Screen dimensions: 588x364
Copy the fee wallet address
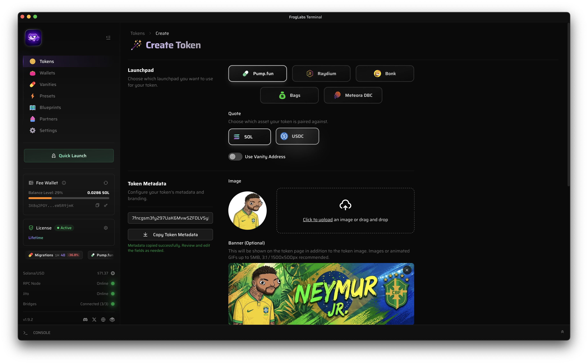[97, 205]
